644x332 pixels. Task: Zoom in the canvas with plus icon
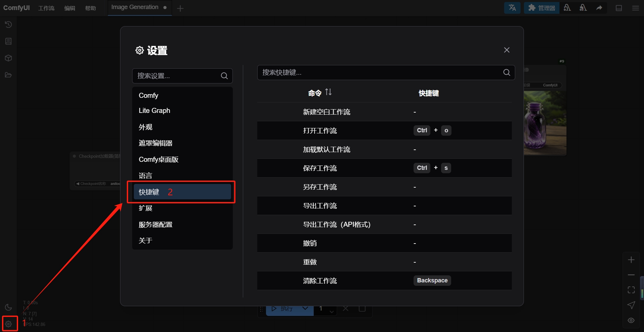(631, 260)
